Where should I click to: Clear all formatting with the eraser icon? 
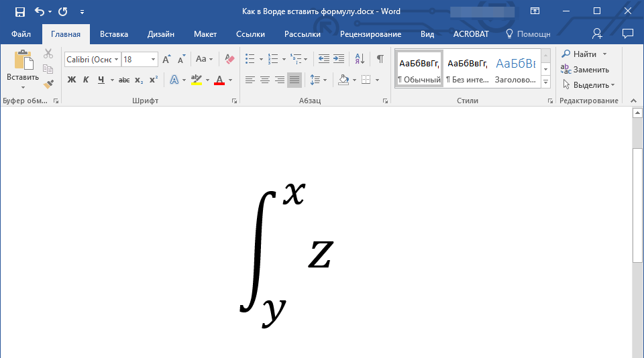click(x=229, y=59)
